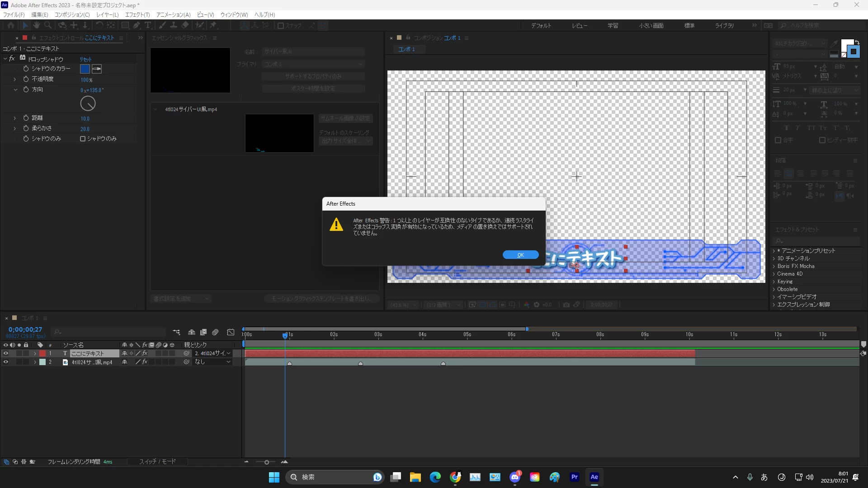Select the Puppet Pin tool
868x488 pixels.
click(213, 26)
